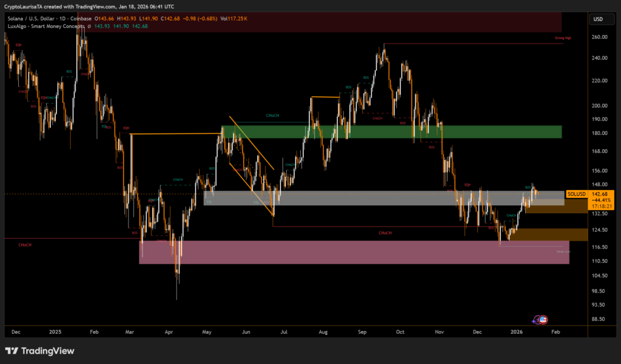621x364 pixels.
Task: Click the 260.00 level on price scale
Action: click(x=600, y=37)
